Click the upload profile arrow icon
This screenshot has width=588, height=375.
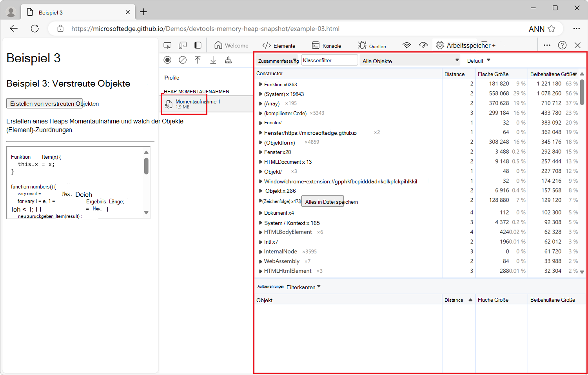[198, 60]
